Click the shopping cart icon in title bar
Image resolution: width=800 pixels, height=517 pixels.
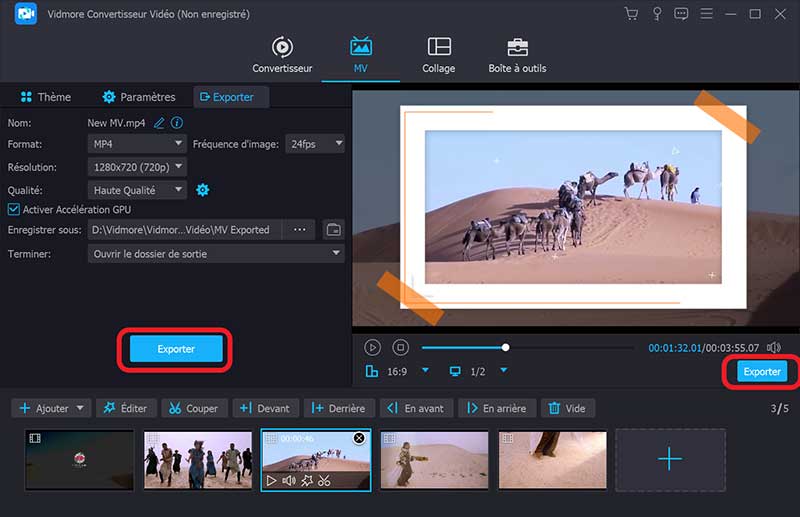click(x=630, y=14)
